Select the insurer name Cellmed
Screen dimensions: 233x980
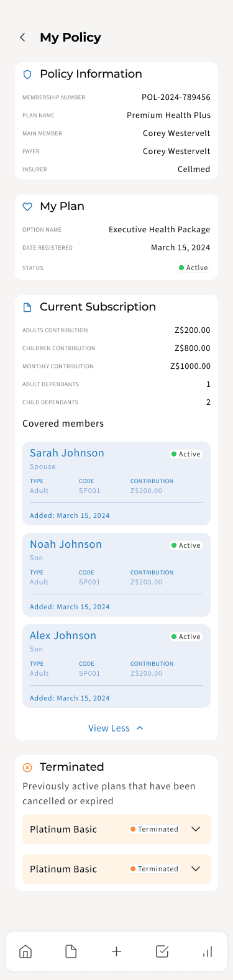click(194, 170)
